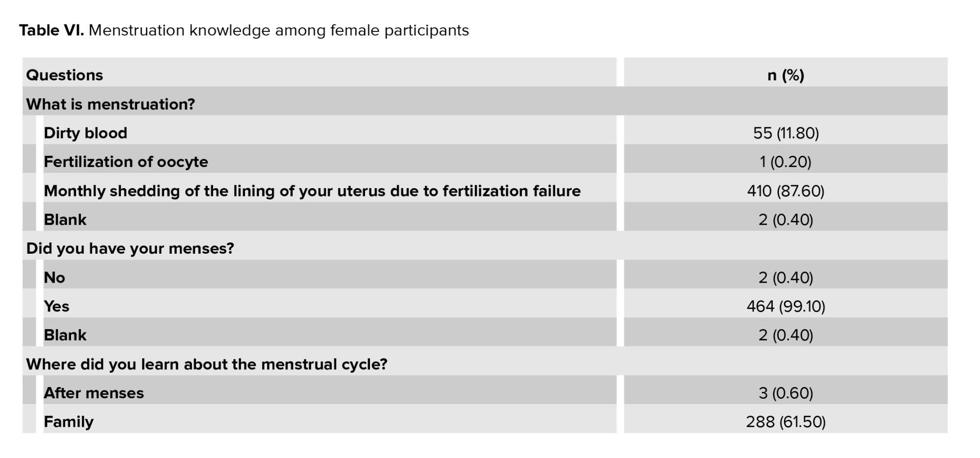
Task: Click the value 3 (0.60)
Action: pos(785,393)
